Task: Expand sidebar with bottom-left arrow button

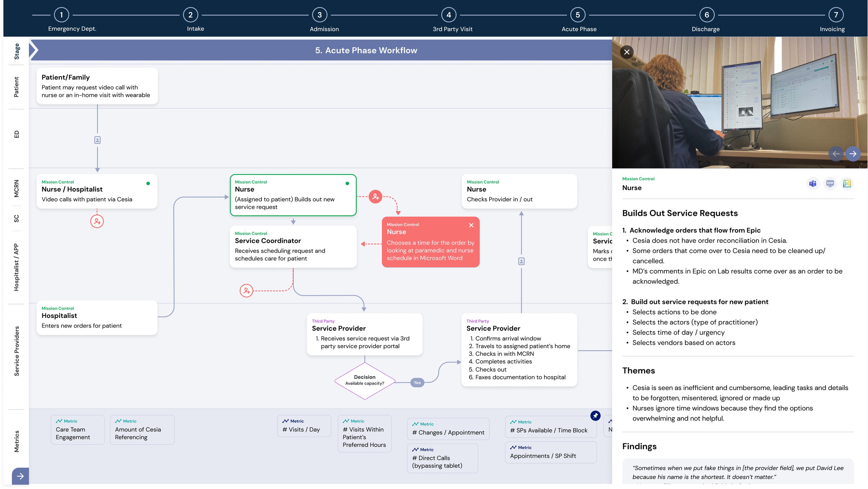Action: coord(20,476)
